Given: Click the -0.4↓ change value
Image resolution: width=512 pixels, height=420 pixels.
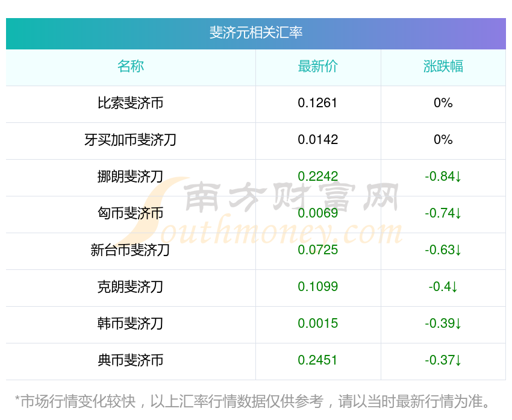Looking at the screenshot, I should (x=443, y=287).
